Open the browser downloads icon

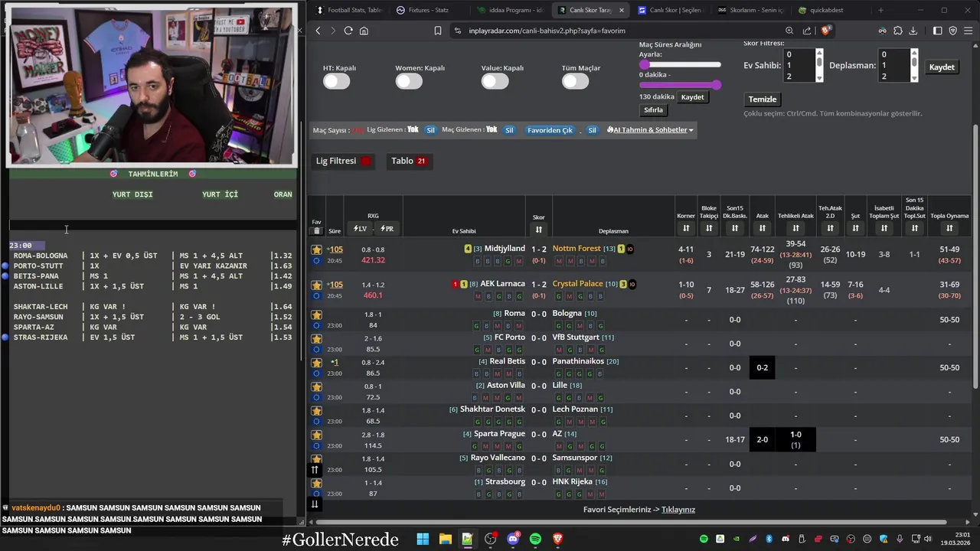[913, 31]
